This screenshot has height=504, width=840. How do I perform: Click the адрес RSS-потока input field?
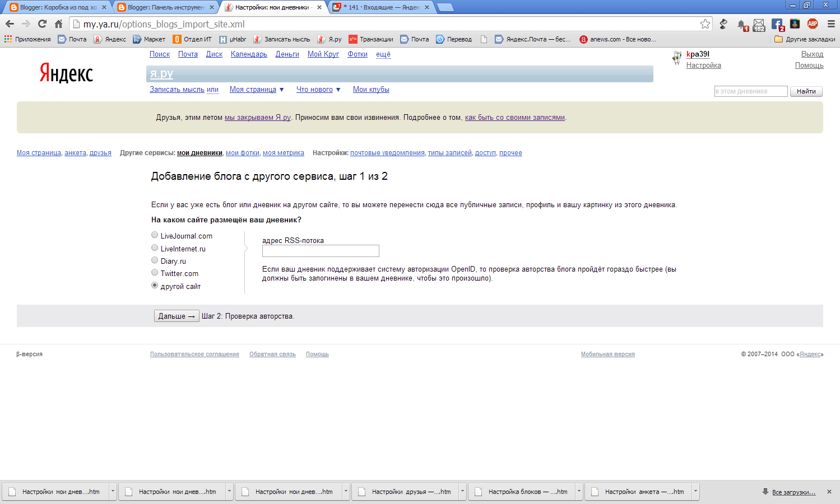click(x=321, y=251)
